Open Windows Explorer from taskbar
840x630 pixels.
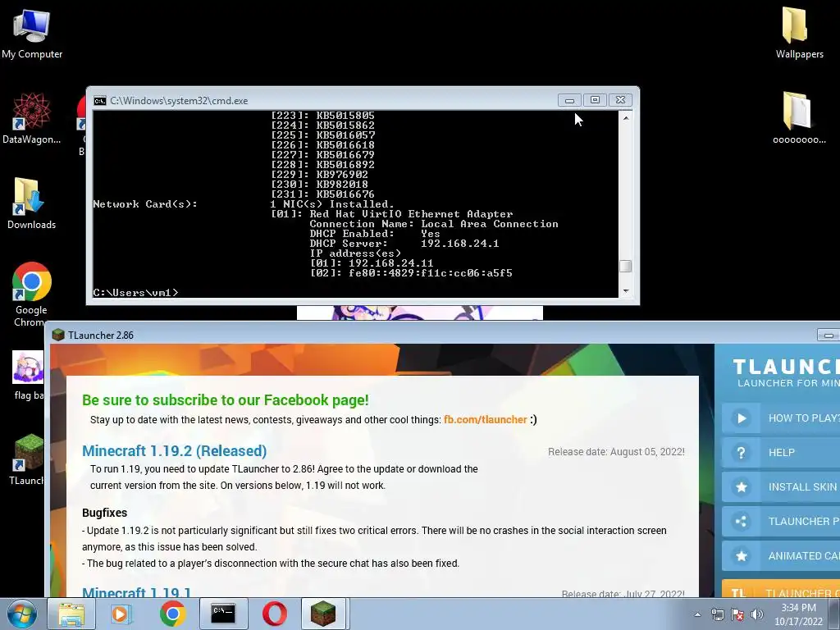pyautogui.click(x=71, y=614)
